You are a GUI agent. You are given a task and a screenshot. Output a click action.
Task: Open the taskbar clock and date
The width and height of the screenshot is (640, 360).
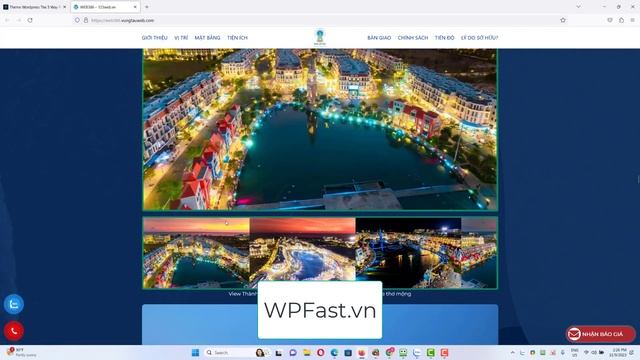click(x=618, y=352)
